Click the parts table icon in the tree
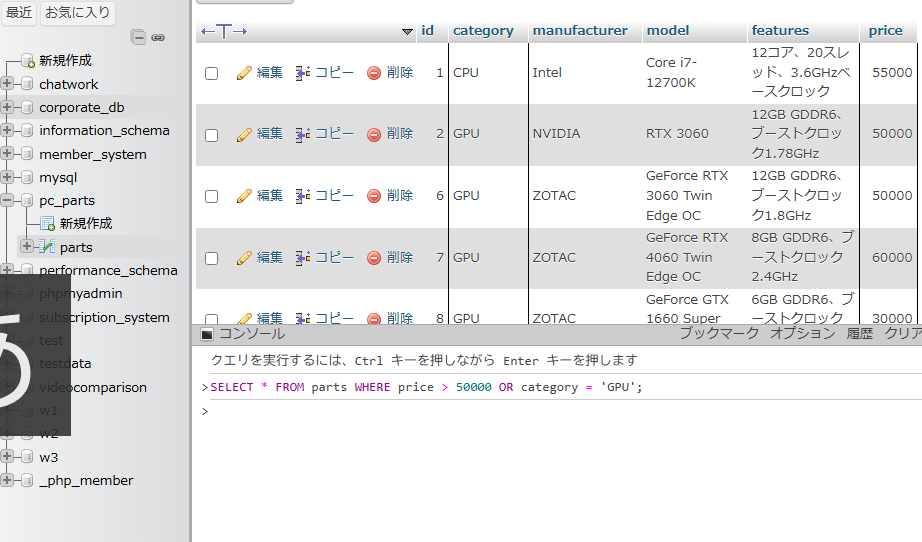 tap(47, 247)
